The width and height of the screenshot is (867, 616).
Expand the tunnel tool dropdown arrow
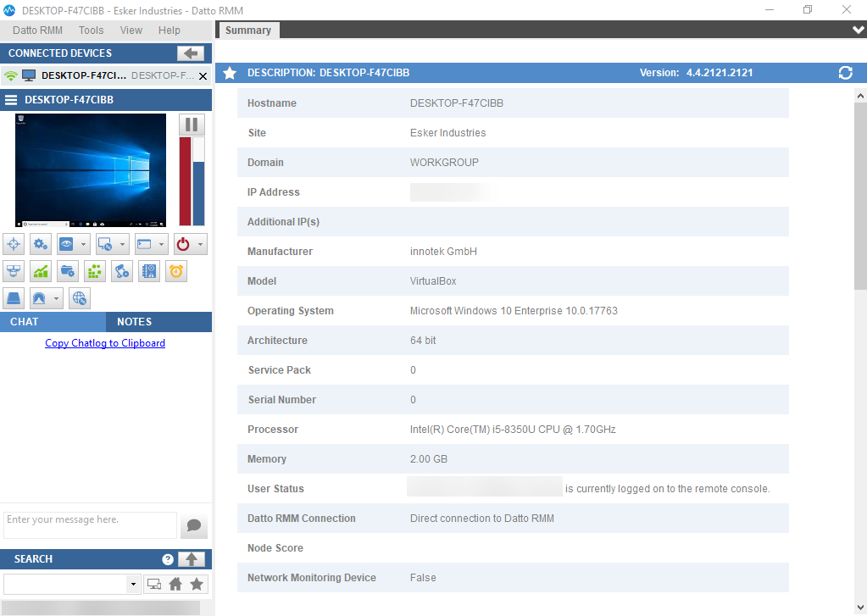point(56,298)
